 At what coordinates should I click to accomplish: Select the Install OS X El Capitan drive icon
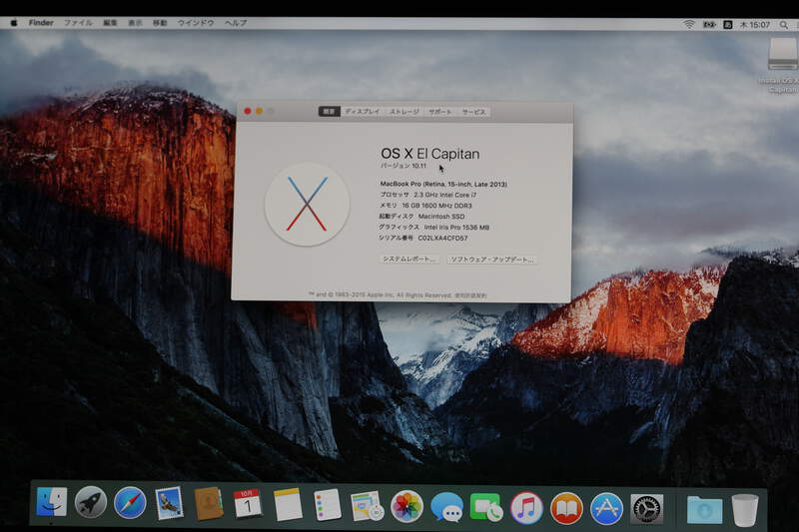click(782, 56)
